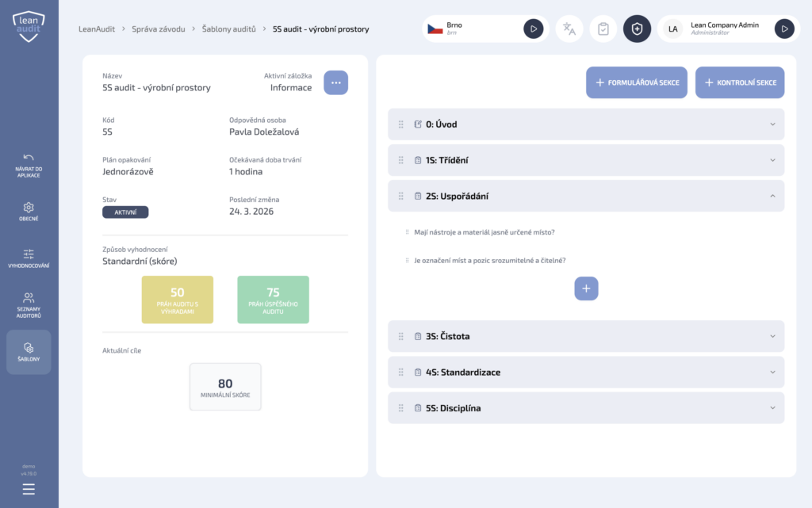The image size is (812, 508).
Task: Click Formulářová sekce button
Action: pos(637,82)
